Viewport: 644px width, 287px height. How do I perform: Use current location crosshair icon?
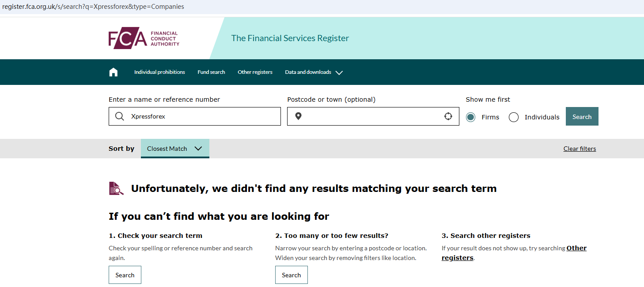tap(448, 116)
